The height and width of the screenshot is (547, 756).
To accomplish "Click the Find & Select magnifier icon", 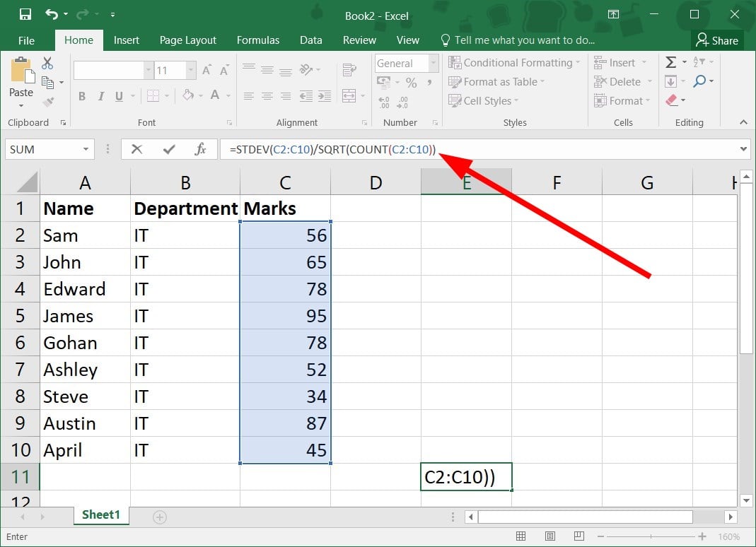I will (x=699, y=81).
